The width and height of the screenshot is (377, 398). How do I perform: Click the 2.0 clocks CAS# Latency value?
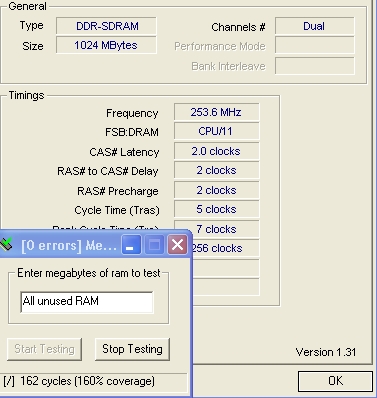pyautogui.click(x=216, y=151)
